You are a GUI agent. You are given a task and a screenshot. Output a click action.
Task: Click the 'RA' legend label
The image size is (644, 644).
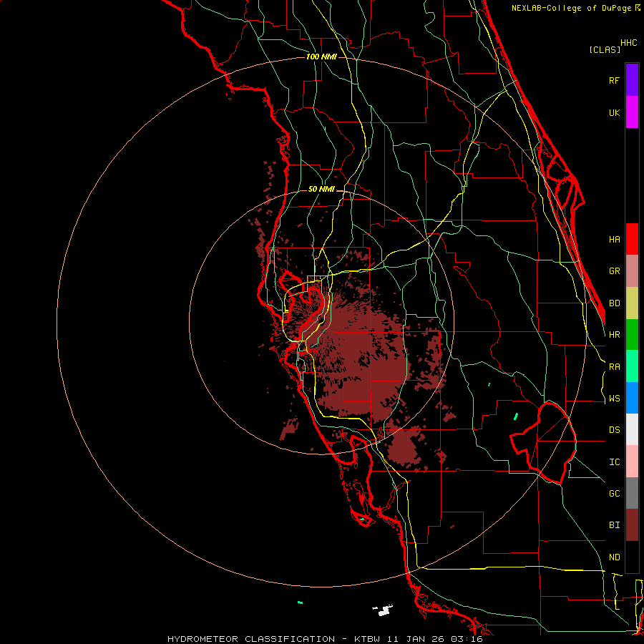(614, 366)
